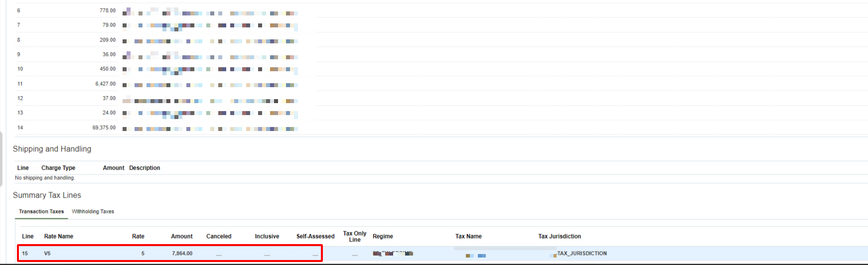Select line 9 amount 36.00
The image size is (868, 265).
109,54
